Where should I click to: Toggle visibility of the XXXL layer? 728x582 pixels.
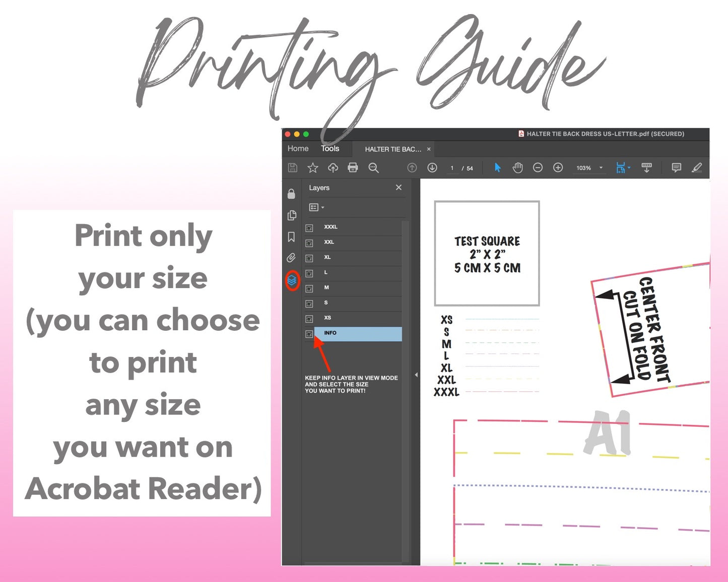click(x=309, y=228)
